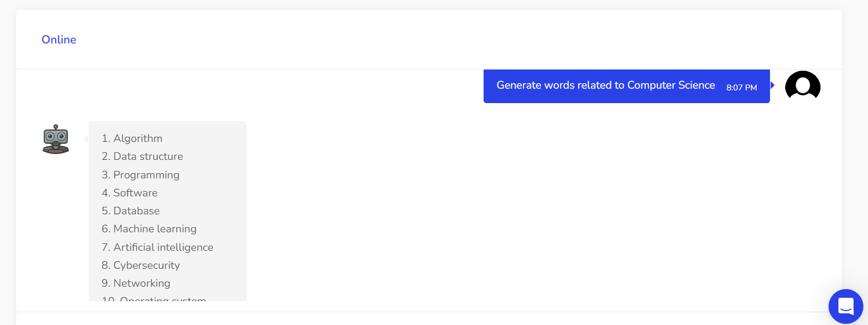Select the "9. Networking" list item
868x325 pixels.
(x=136, y=283)
